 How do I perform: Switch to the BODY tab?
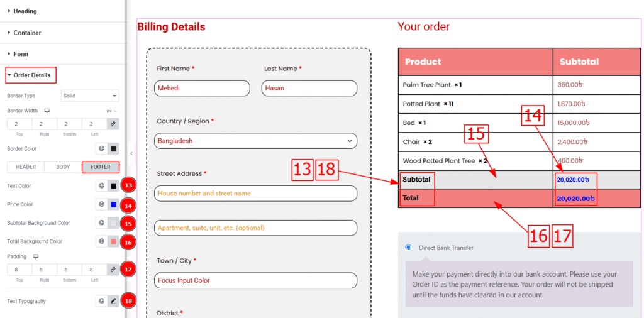coord(63,167)
